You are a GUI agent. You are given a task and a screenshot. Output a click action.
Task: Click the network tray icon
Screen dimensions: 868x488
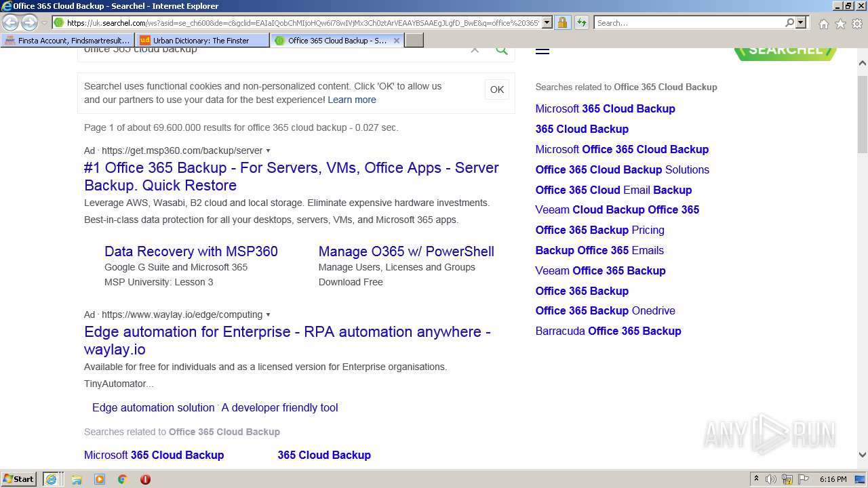[x=787, y=479]
